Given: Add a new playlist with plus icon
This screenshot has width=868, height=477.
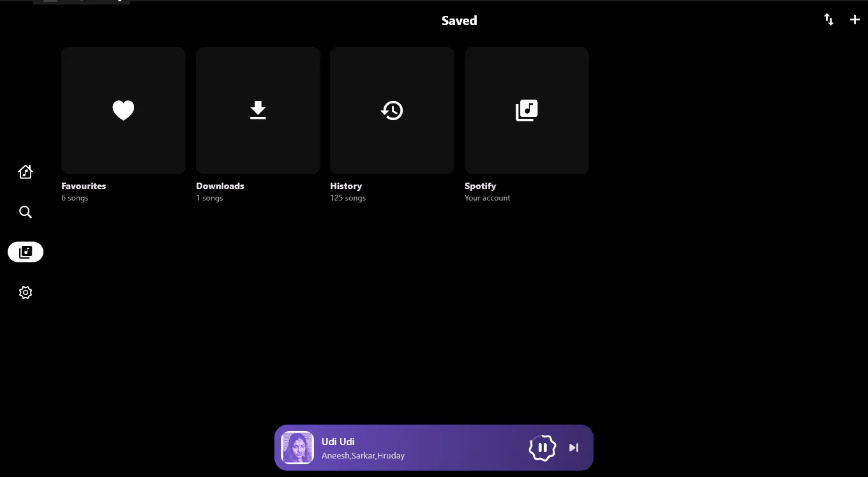Looking at the screenshot, I should click(x=855, y=20).
